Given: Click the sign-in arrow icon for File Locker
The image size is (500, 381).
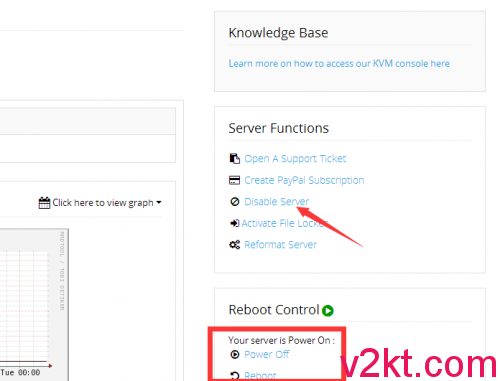Looking at the screenshot, I should click(235, 223).
